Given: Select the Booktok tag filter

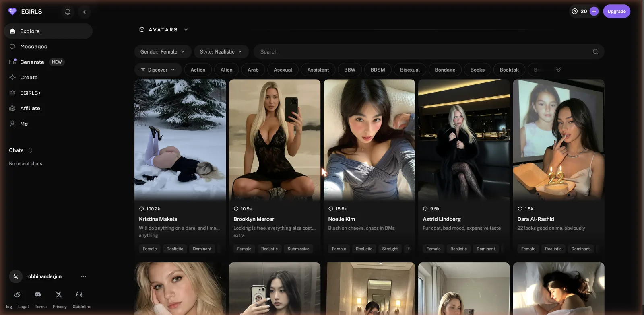Looking at the screenshot, I should (x=509, y=70).
